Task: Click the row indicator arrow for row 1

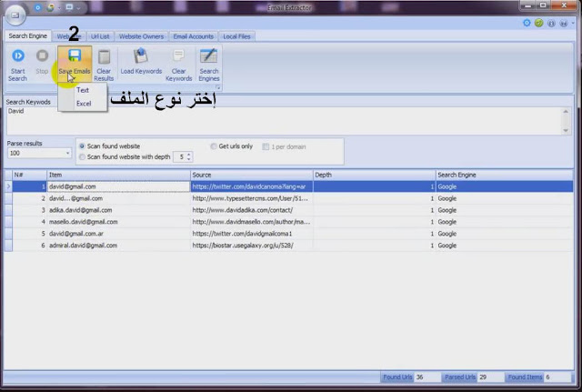Action: 8,186
